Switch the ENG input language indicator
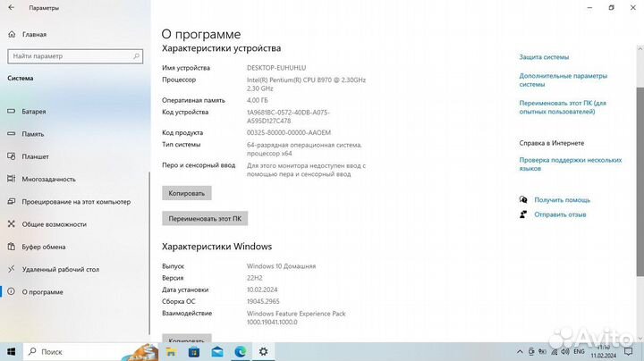This screenshot has width=644, height=361. point(579,351)
